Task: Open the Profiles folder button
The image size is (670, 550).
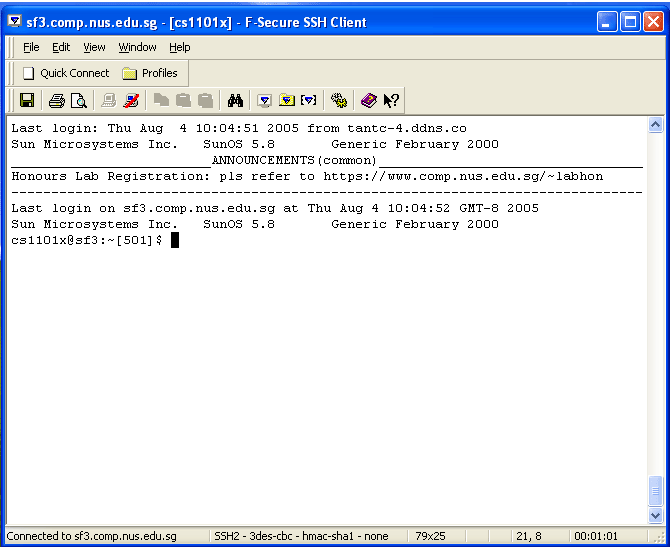Action: (x=150, y=74)
